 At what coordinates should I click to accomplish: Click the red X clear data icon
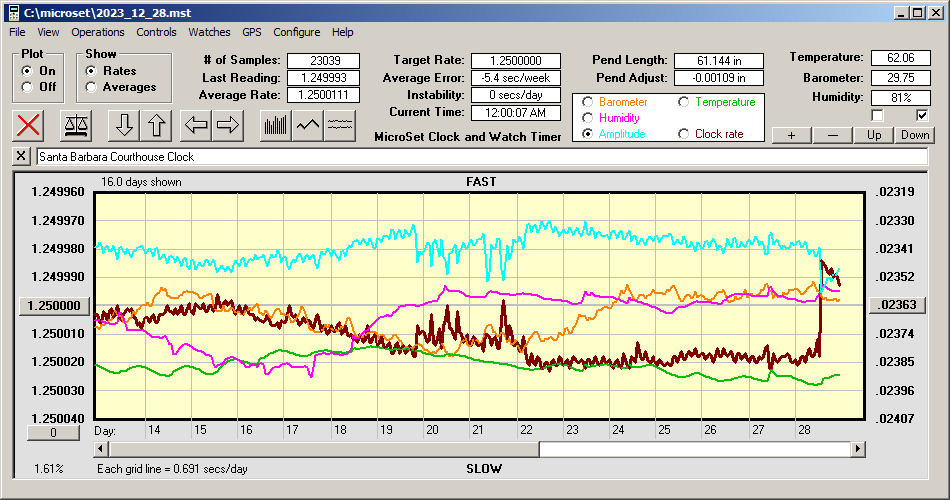tap(28, 125)
